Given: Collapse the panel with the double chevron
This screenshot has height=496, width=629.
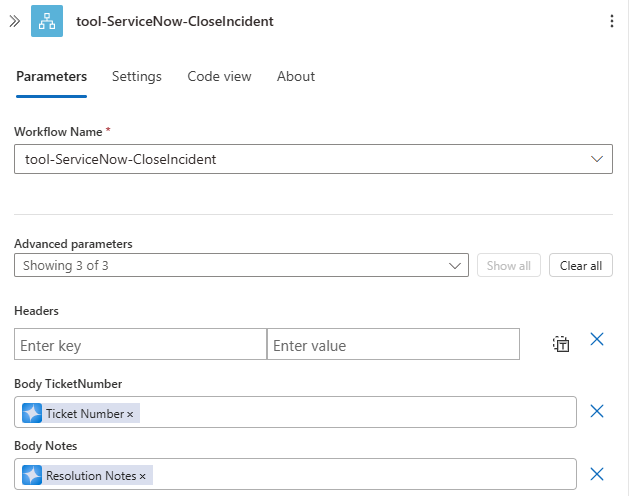Looking at the screenshot, I should (14, 21).
